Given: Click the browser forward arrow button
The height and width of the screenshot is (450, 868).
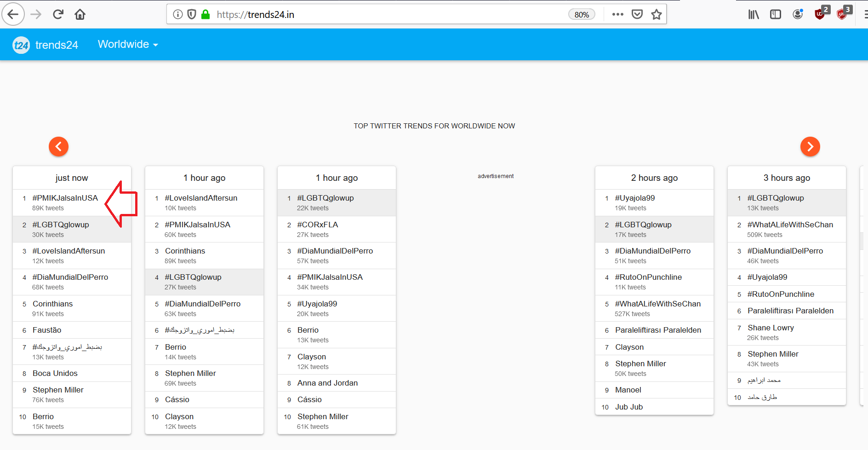Looking at the screenshot, I should [36, 14].
